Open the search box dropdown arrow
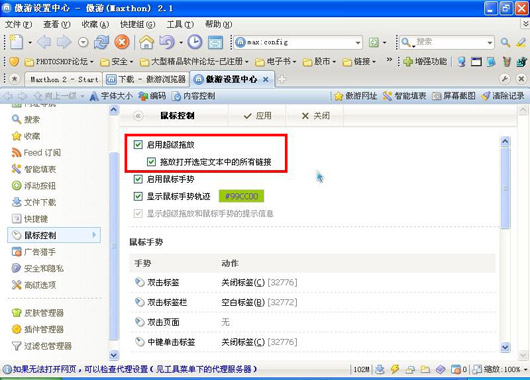 [490, 43]
